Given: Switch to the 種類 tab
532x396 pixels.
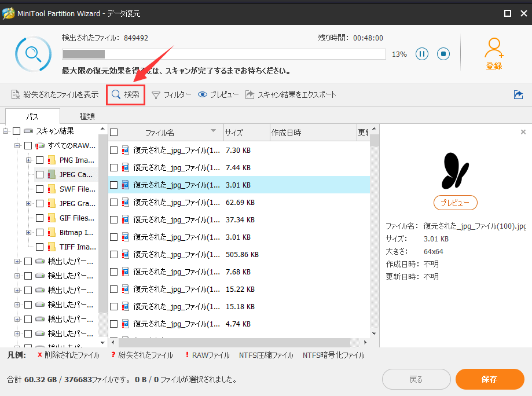Looking at the screenshot, I should [86, 116].
